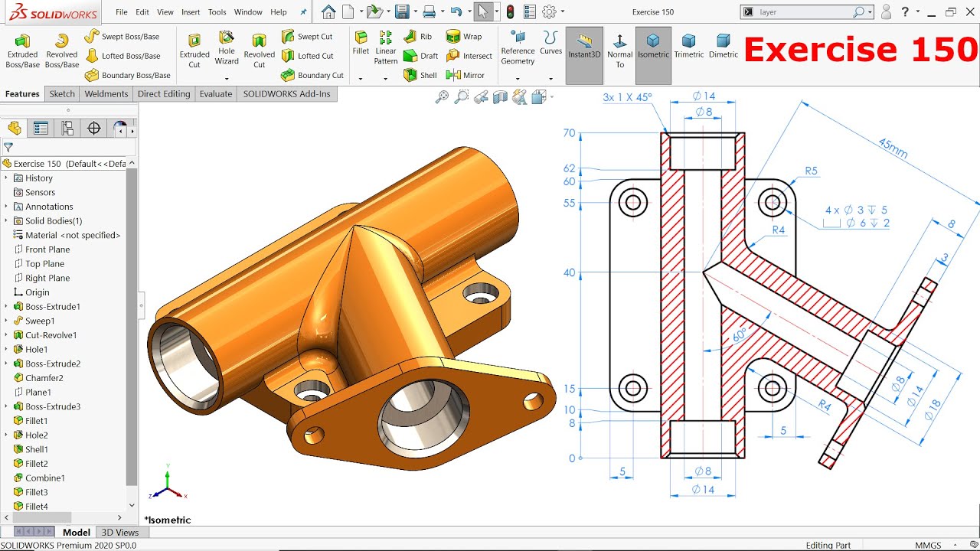The width and height of the screenshot is (980, 551).
Task: Toggle the Instant3D button
Action: [x=585, y=55]
